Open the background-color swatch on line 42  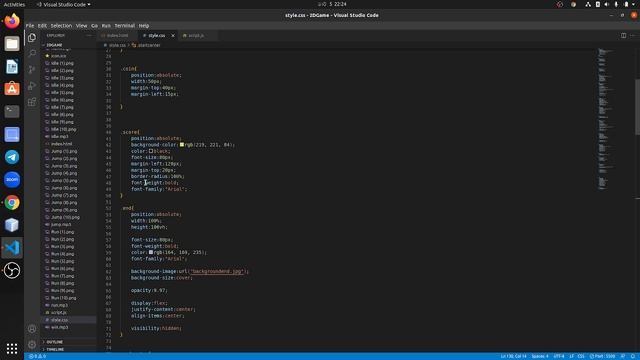tap(182, 144)
